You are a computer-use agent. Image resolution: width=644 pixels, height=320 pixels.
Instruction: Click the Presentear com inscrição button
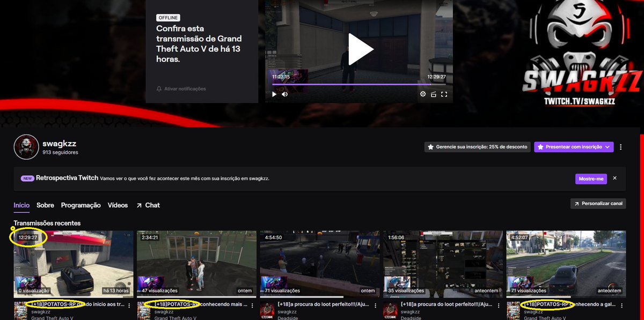(574, 147)
